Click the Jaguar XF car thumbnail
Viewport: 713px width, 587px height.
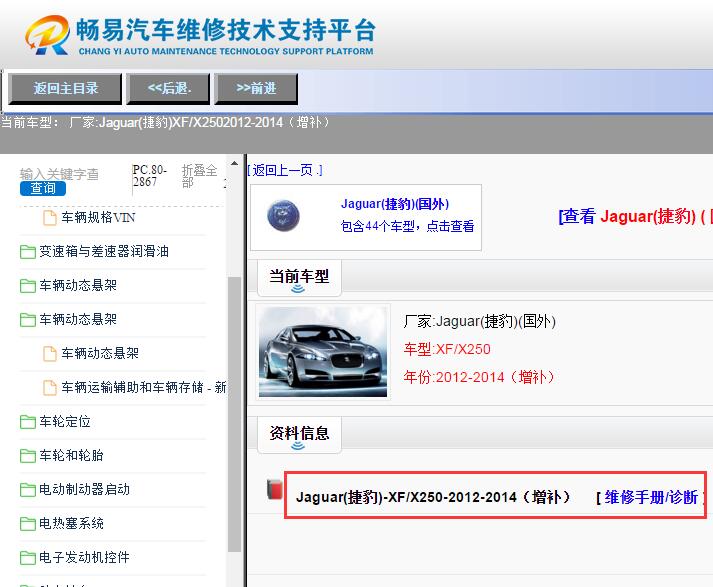coord(323,352)
